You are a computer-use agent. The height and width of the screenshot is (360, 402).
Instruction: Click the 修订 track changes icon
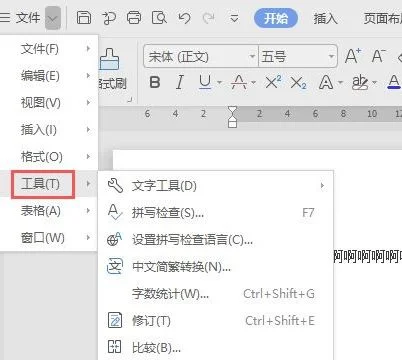point(115,320)
